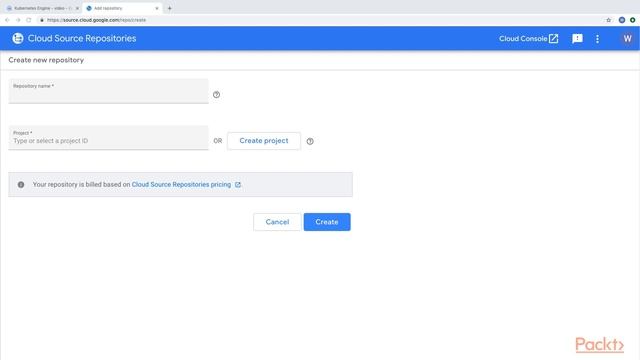Viewport: 640px width, 360px height.
Task: Click the Cloud Source Repositories logo icon
Action: click(18, 38)
